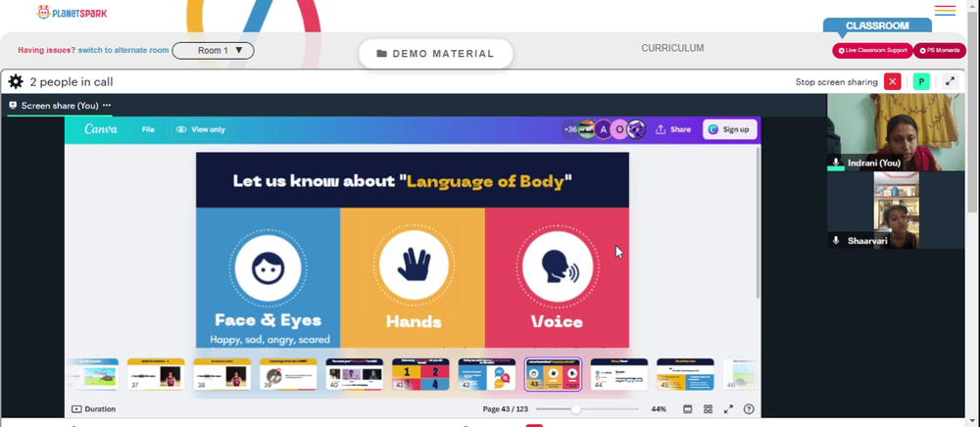This screenshot has height=427, width=980.
Task: Open the DEMO MATERIAL tab
Action: point(436,54)
